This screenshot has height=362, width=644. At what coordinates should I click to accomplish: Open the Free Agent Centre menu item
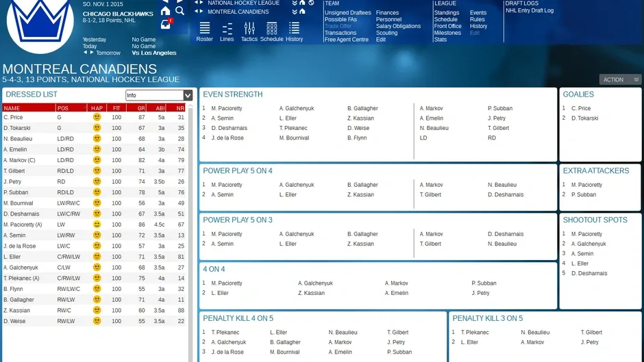tap(346, 40)
